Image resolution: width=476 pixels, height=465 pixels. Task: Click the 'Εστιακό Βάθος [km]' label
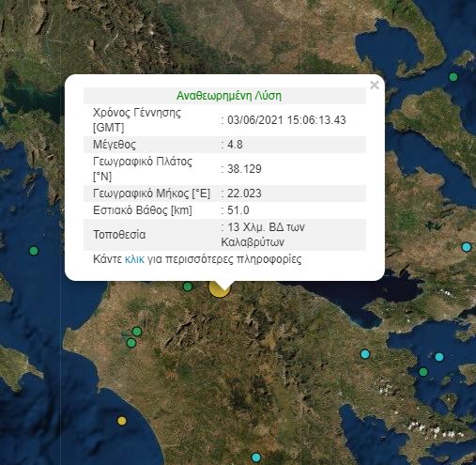pyautogui.click(x=143, y=210)
